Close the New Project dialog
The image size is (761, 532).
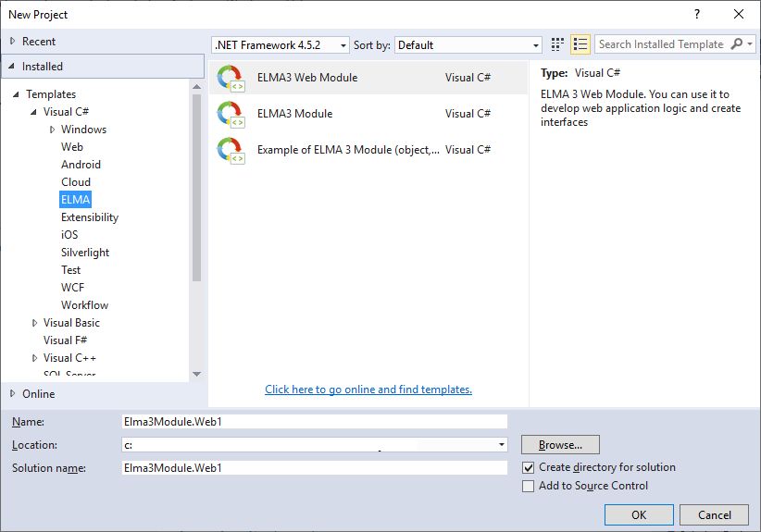click(x=739, y=14)
